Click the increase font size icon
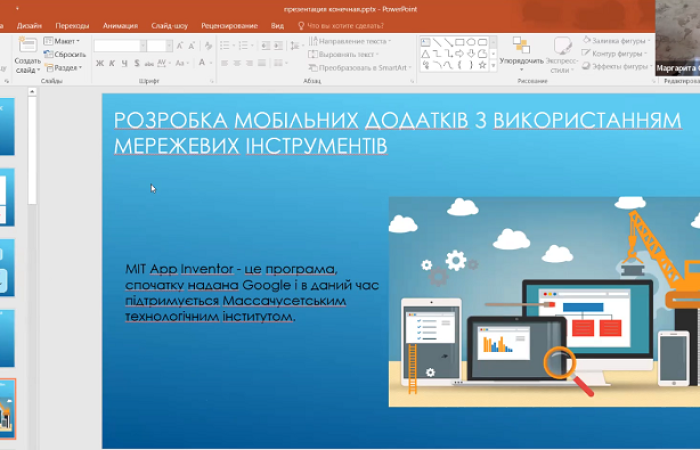This screenshot has height=450, width=700. click(x=179, y=45)
